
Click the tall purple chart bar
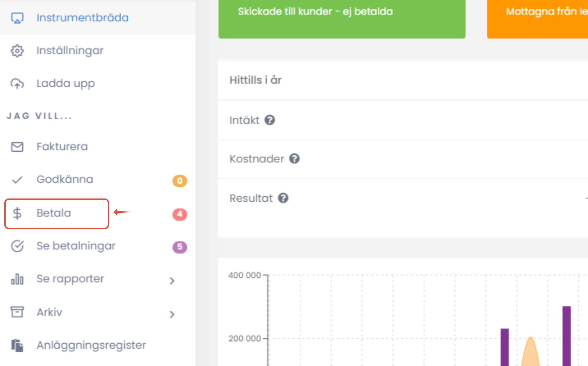[567, 336]
